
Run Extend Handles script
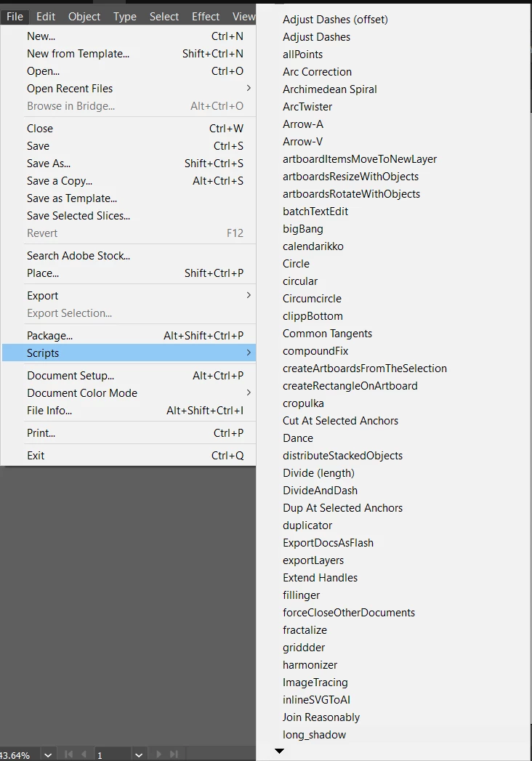click(320, 578)
